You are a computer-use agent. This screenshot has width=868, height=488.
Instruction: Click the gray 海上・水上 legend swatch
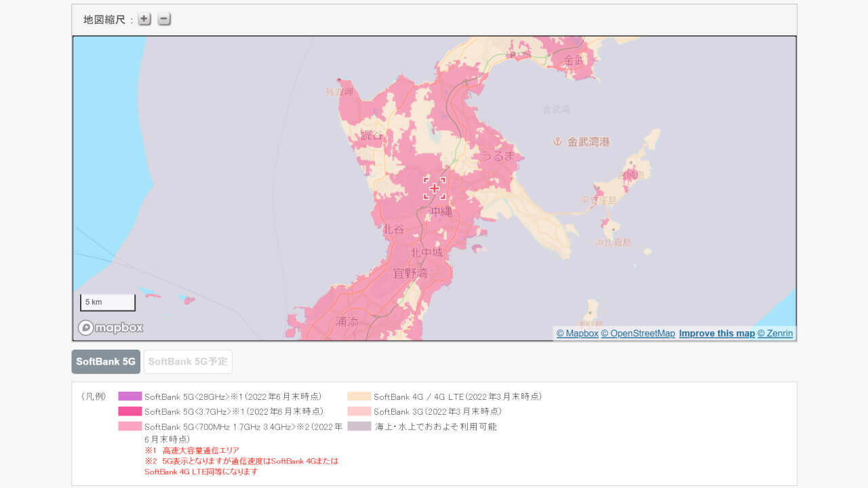pyautogui.click(x=358, y=426)
